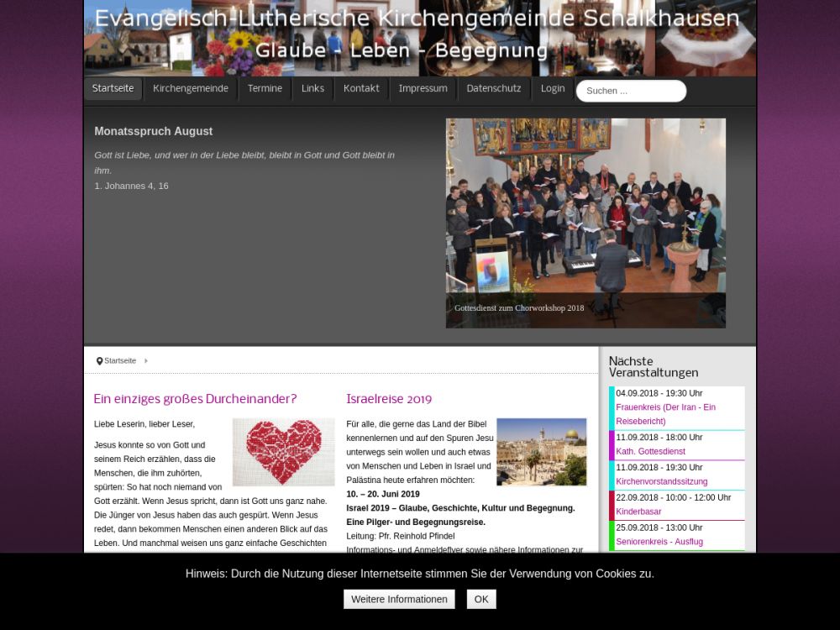Screen dimensions: 840x630
Task: Click the Login menu item
Action: 553,89
